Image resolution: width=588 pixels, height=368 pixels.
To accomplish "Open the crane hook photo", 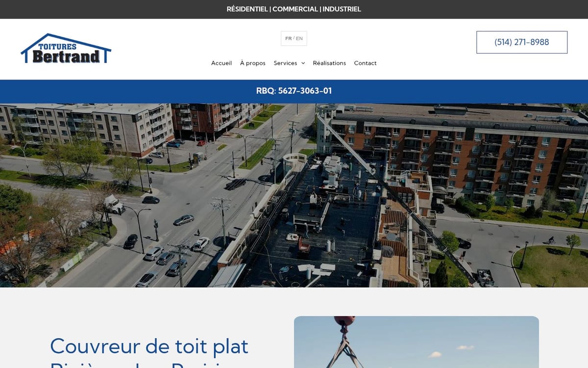I will point(416,342).
